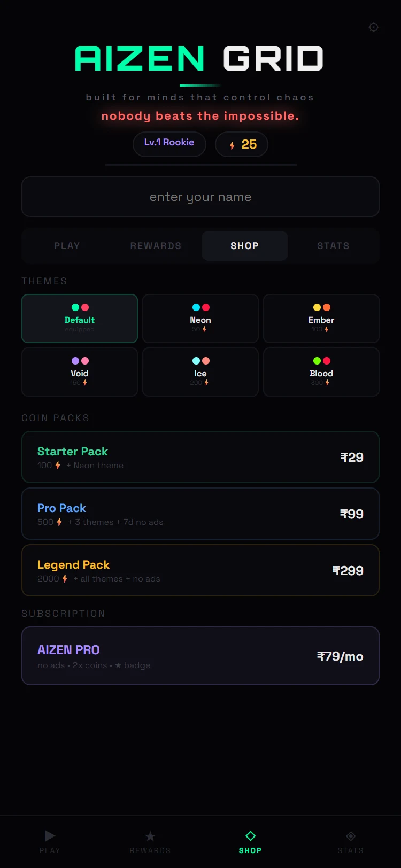Buy the Starter Pack for ₹29

coord(200,457)
